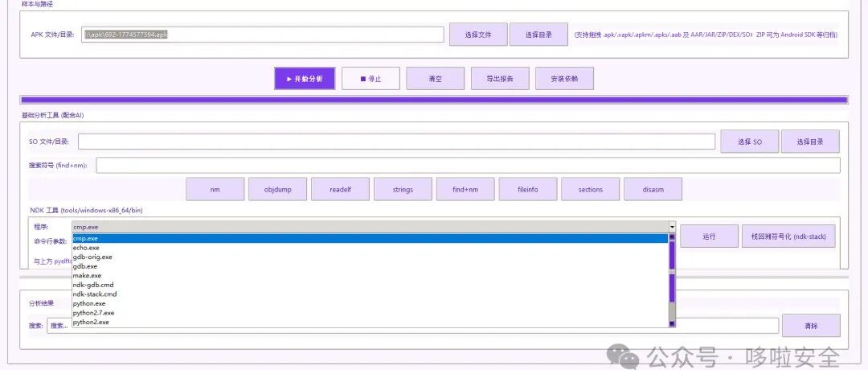Screen dimensions: 868x370
Task: Select make.exe in the dropdown list
Action: click(370, 276)
